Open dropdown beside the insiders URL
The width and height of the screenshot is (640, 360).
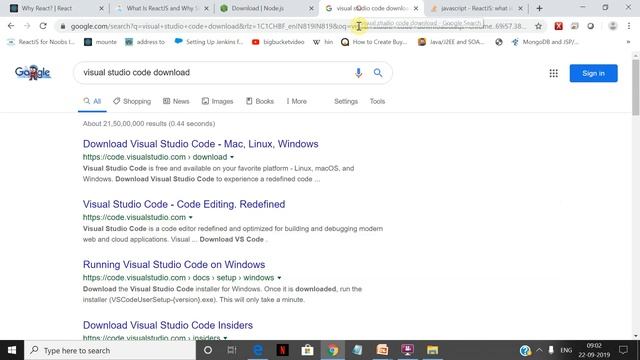225,338
